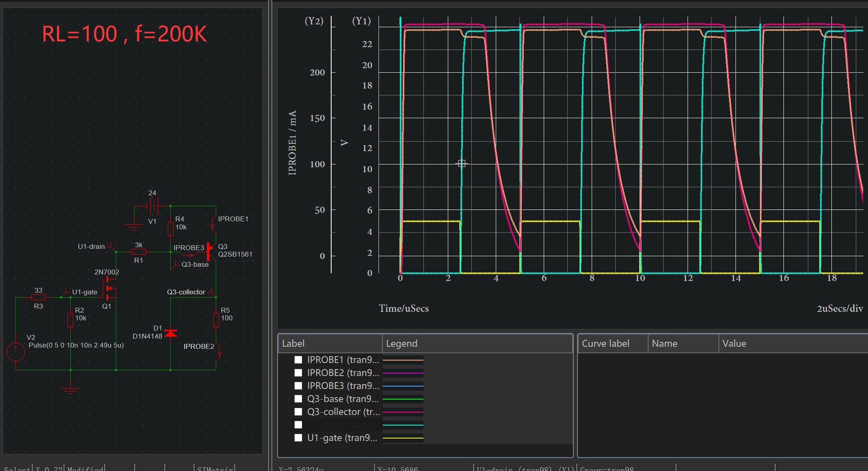This screenshot has height=471, width=868.
Task: Click the U1-drain probe label
Action: point(91,246)
